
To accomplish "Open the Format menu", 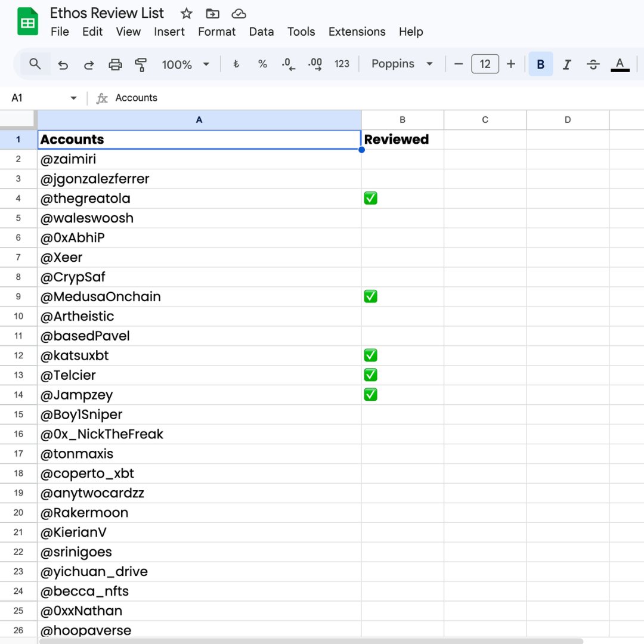I will (217, 32).
